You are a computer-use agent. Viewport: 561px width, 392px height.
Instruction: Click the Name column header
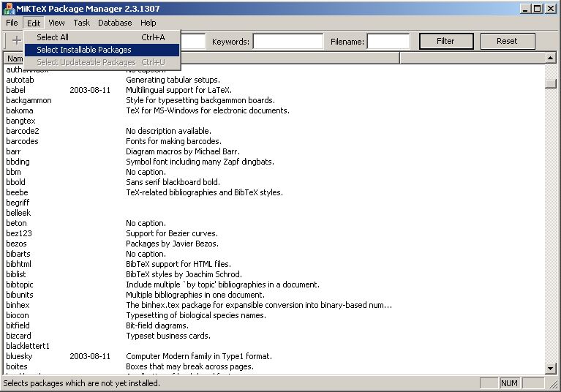tap(15, 59)
